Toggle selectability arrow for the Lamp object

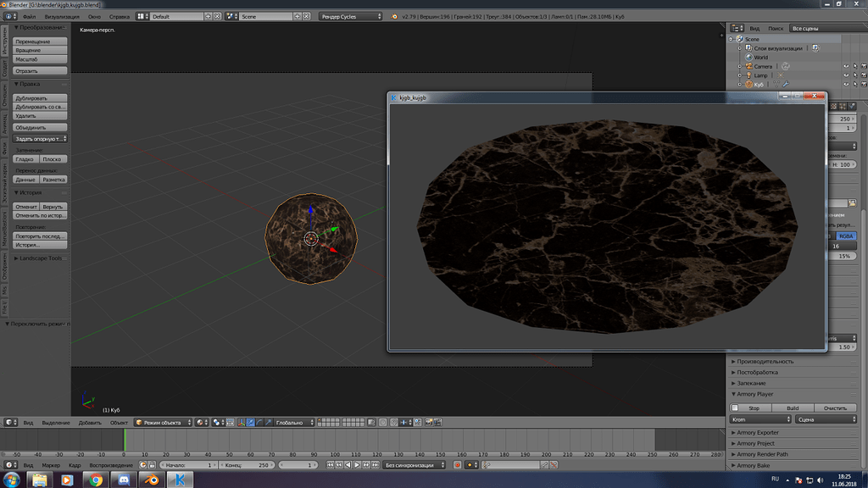point(855,75)
